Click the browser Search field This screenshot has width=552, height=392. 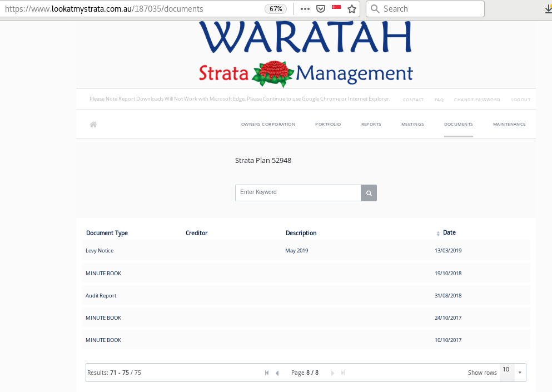tap(425, 9)
